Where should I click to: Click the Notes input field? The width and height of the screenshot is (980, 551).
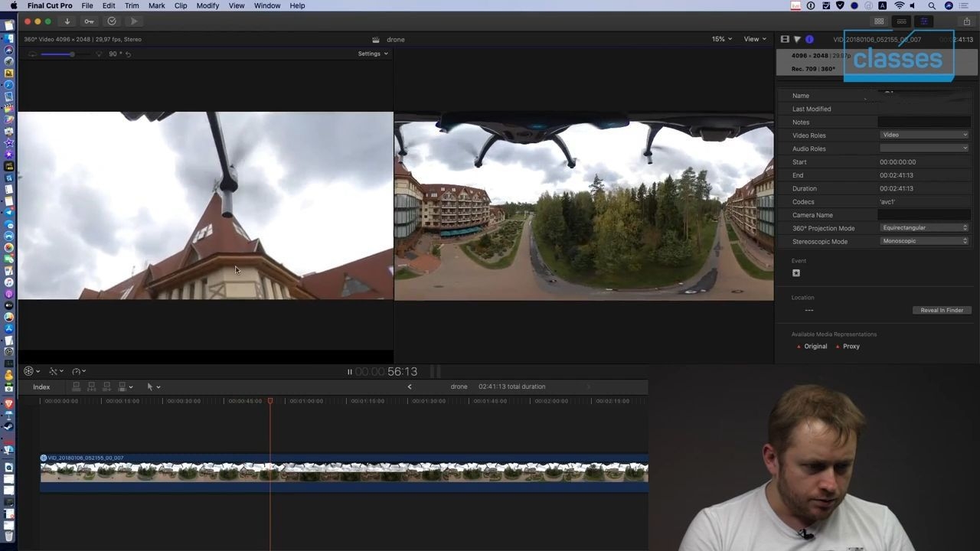click(925, 122)
